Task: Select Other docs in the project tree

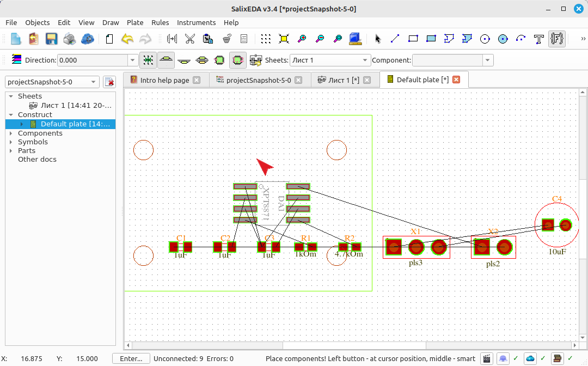Action: (37, 160)
